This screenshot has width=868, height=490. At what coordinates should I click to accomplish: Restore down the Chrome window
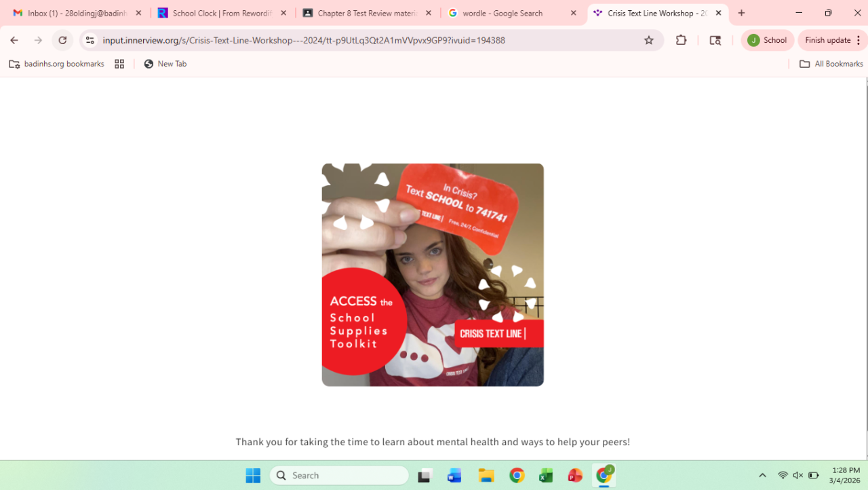coord(828,13)
